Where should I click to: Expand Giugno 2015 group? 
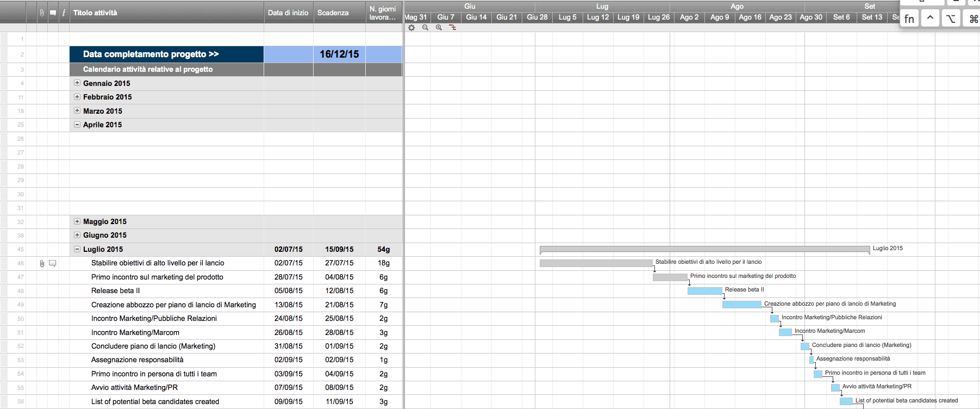(77, 235)
